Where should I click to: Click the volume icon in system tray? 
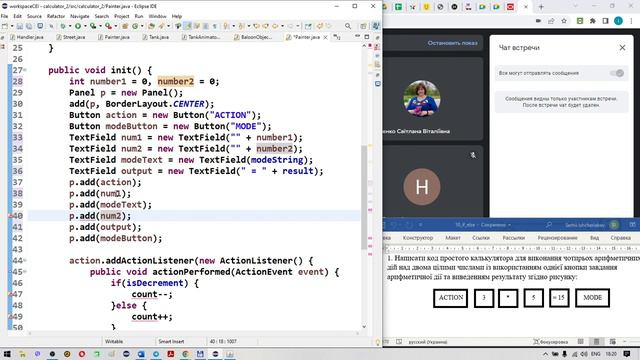pos(584,354)
